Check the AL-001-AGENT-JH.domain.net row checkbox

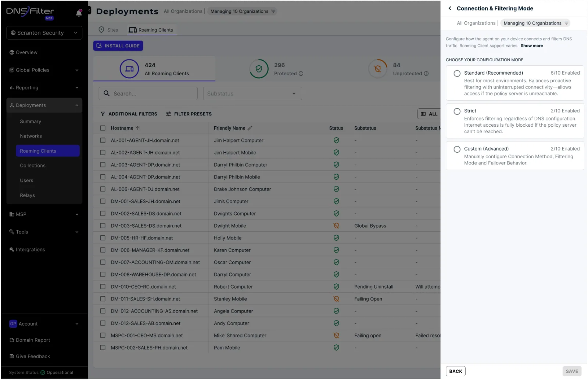pyautogui.click(x=103, y=140)
